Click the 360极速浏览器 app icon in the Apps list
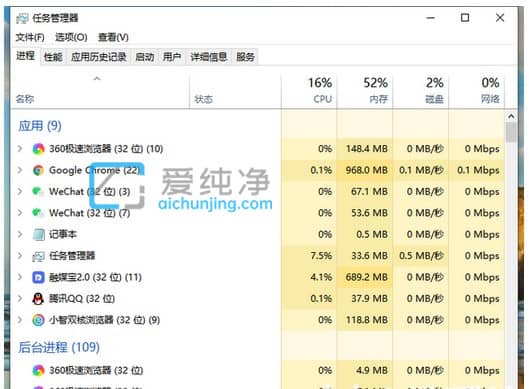Viewport: 529px width, 389px height. tap(38, 149)
